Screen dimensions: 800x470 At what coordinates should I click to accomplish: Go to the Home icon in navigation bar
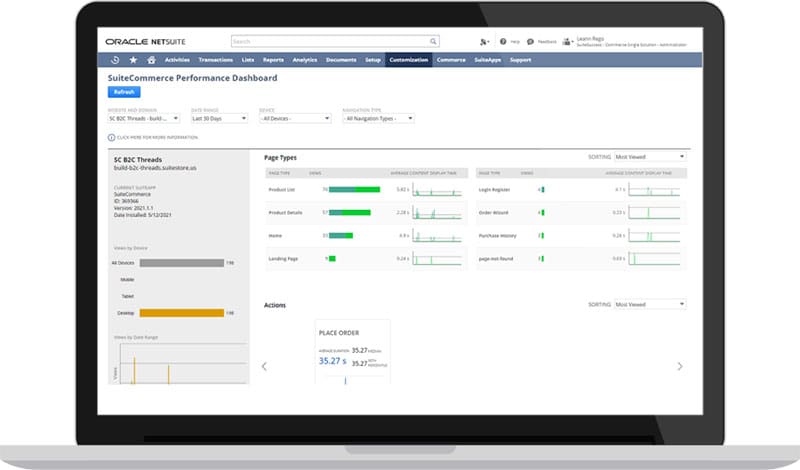(152, 60)
